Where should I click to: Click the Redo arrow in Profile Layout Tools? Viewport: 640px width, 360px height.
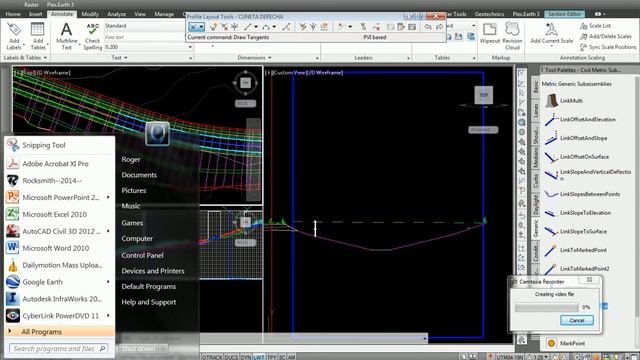439,27
